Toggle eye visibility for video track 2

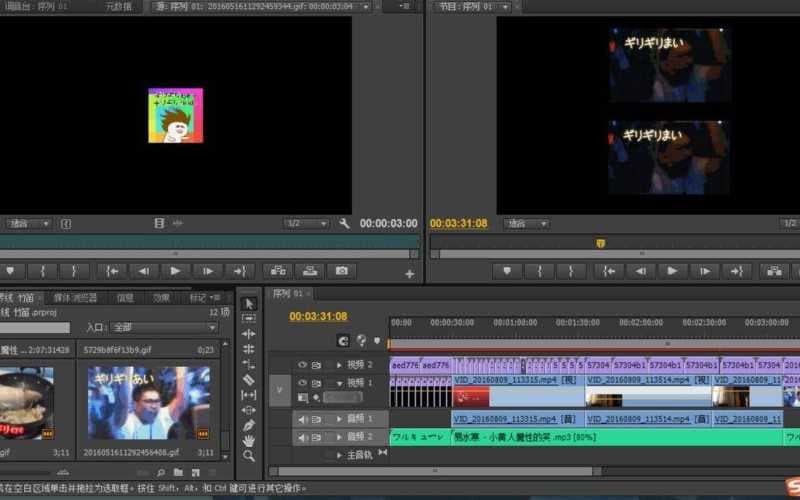[x=302, y=365]
